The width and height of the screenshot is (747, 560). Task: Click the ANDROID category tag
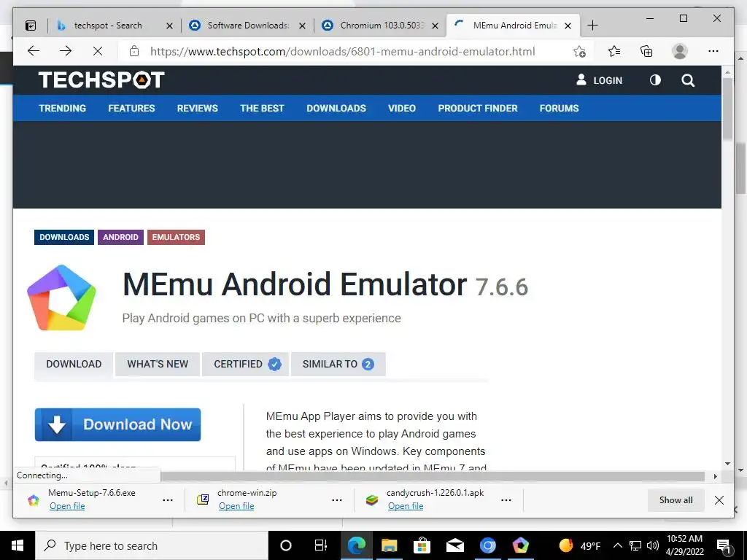tap(120, 237)
